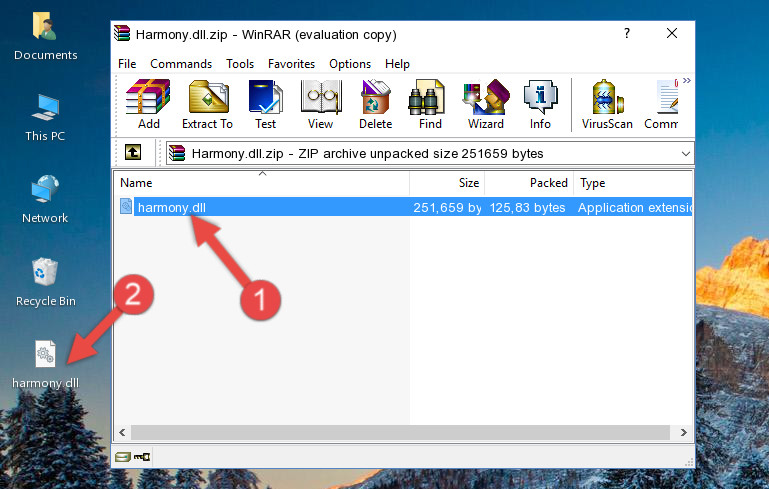Open the Commands menu
This screenshot has width=769, height=489.
click(181, 64)
